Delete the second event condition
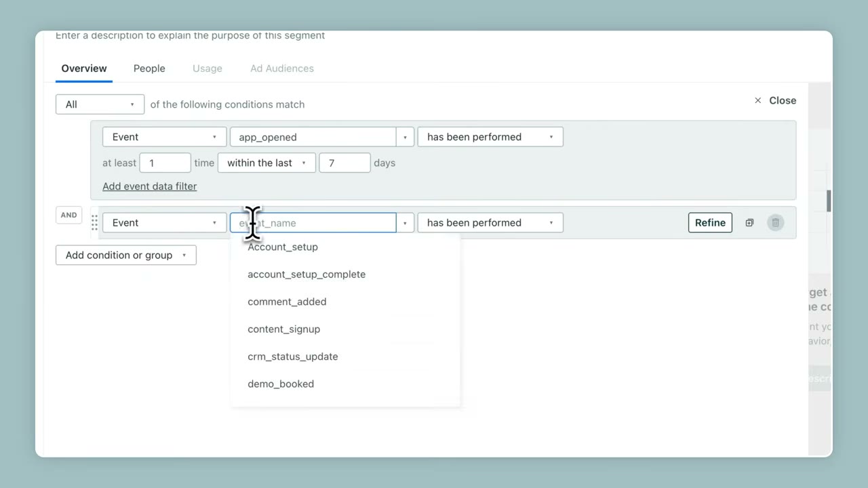The width and height of the screenshot is (868, 488). click(776, 223)
